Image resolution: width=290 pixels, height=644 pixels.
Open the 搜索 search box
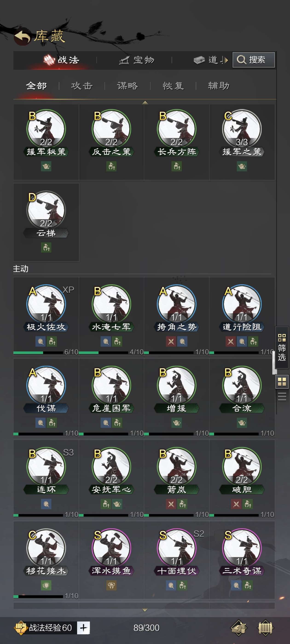253,60
